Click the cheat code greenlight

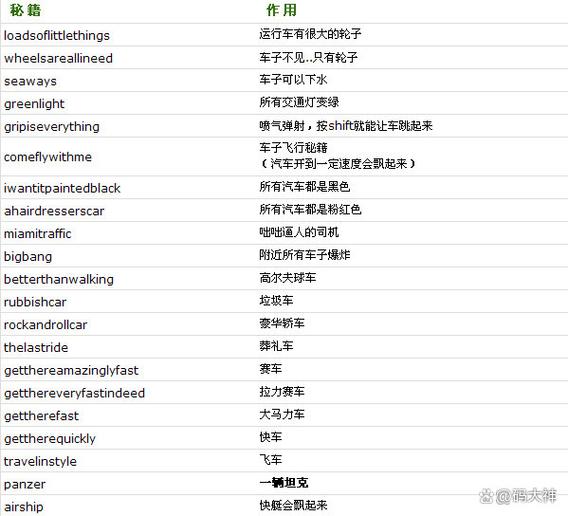click(34, 104)
